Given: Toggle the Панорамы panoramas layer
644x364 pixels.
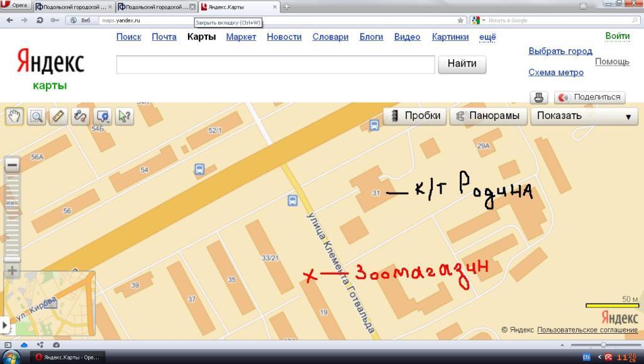Looking at the screenshot, I should pyautogui.click(x=489, y=116).
